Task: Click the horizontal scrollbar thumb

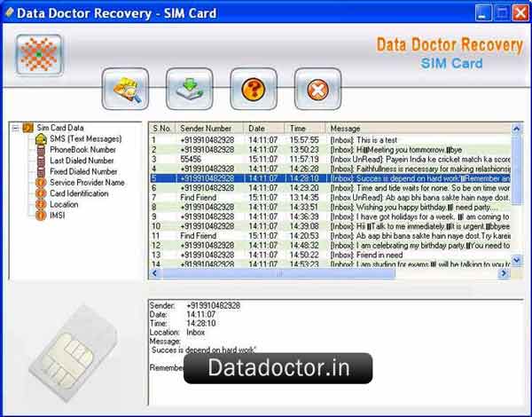Action: coord(279,273)
